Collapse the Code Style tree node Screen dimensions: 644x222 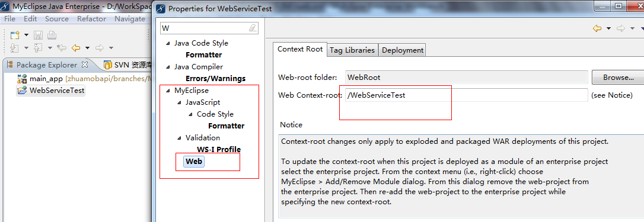click(190, 114)
